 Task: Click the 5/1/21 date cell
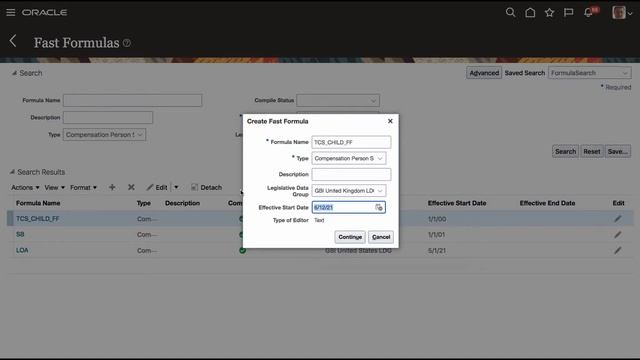tap(437, 250)
